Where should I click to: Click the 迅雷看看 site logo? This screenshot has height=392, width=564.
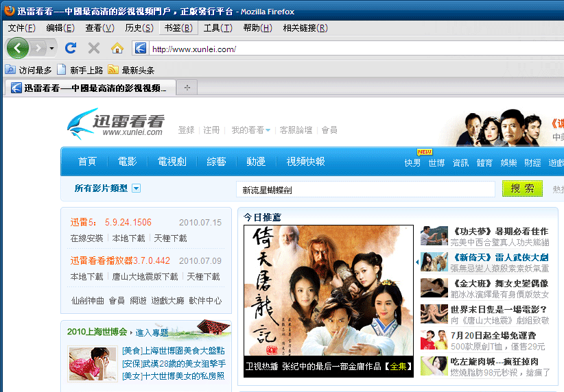pos(115,124)
